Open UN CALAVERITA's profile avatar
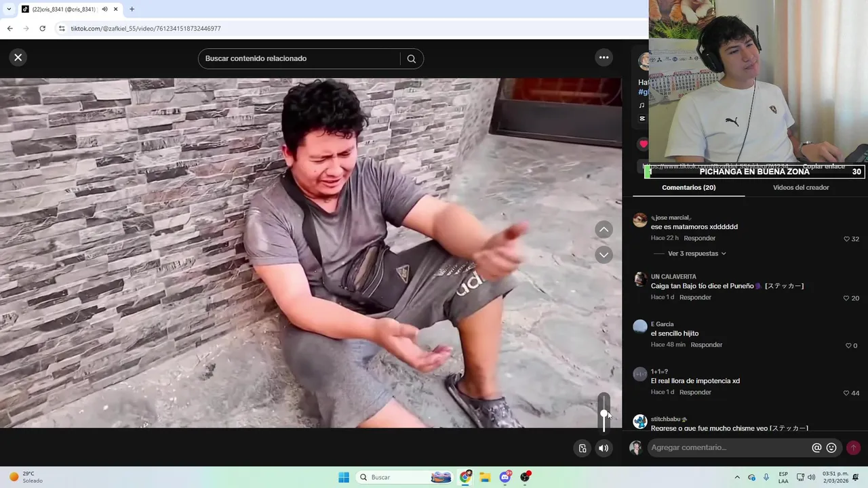 [640, 279]
